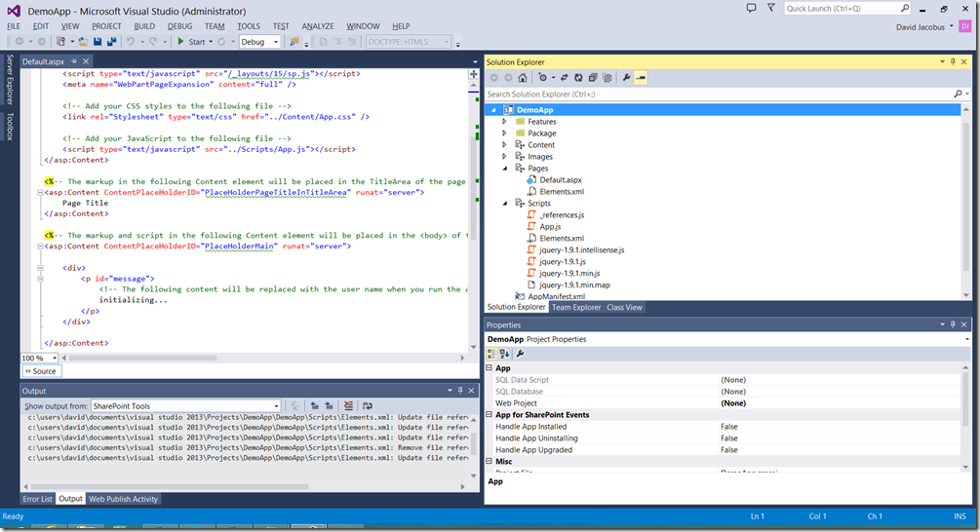Open the Debug configuration dropdown
The width and height of the screenshot is (980, 532).
[276, 42]
